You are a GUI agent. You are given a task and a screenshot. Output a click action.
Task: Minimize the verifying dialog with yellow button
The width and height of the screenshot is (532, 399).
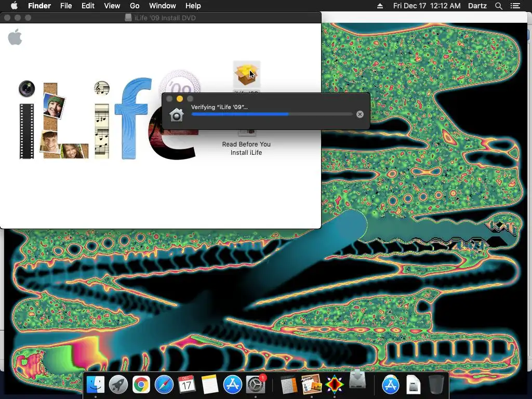[180, 99]
